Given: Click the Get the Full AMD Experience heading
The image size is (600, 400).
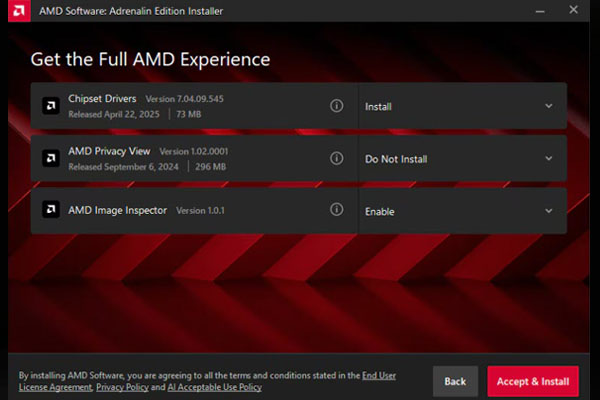Looking at the screenshot, I should 150,59.
